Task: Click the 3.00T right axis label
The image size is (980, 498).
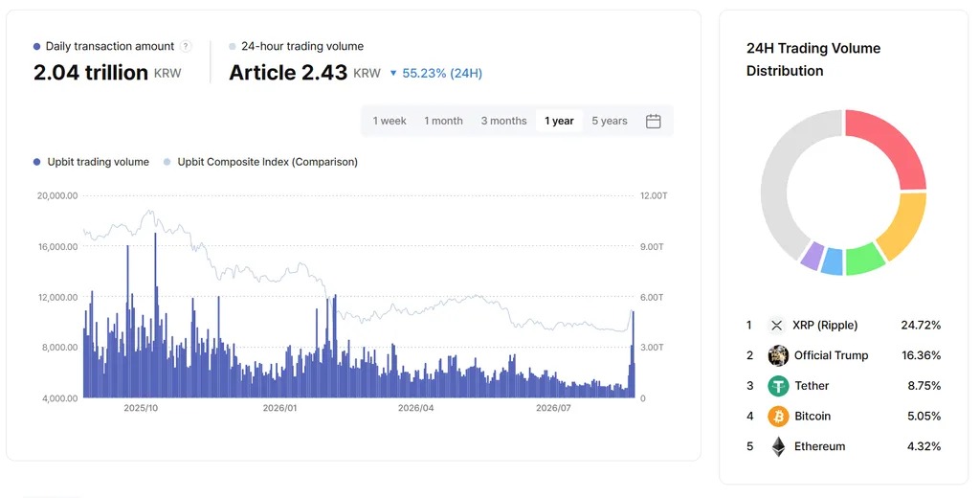Action: click(652, 348)
